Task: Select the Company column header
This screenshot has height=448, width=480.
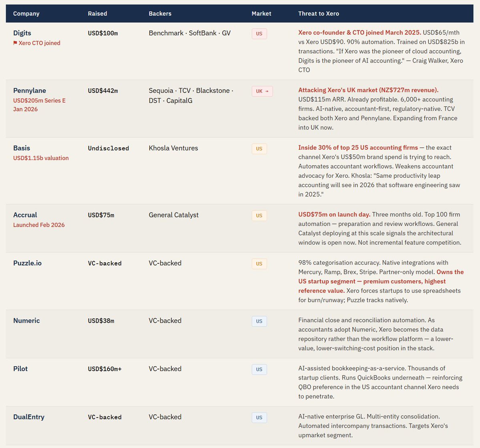Action: pos(26,14)
